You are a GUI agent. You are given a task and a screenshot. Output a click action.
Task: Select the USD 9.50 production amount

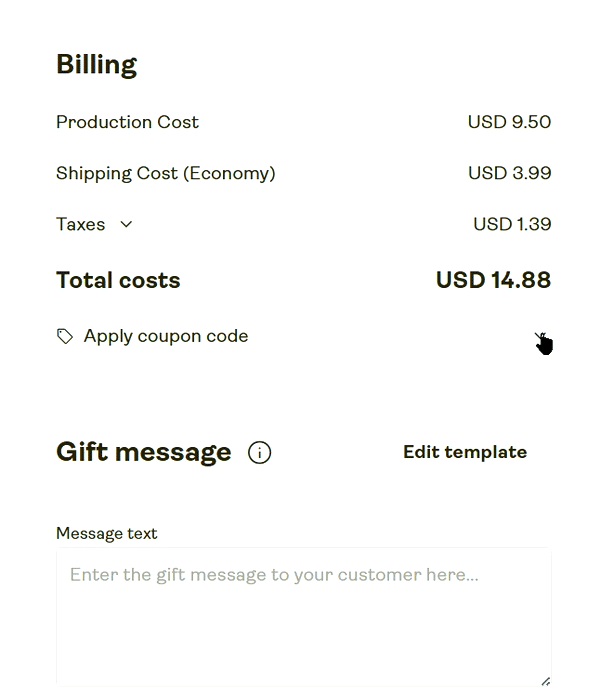pyautogui.click(x=509, y=122)
